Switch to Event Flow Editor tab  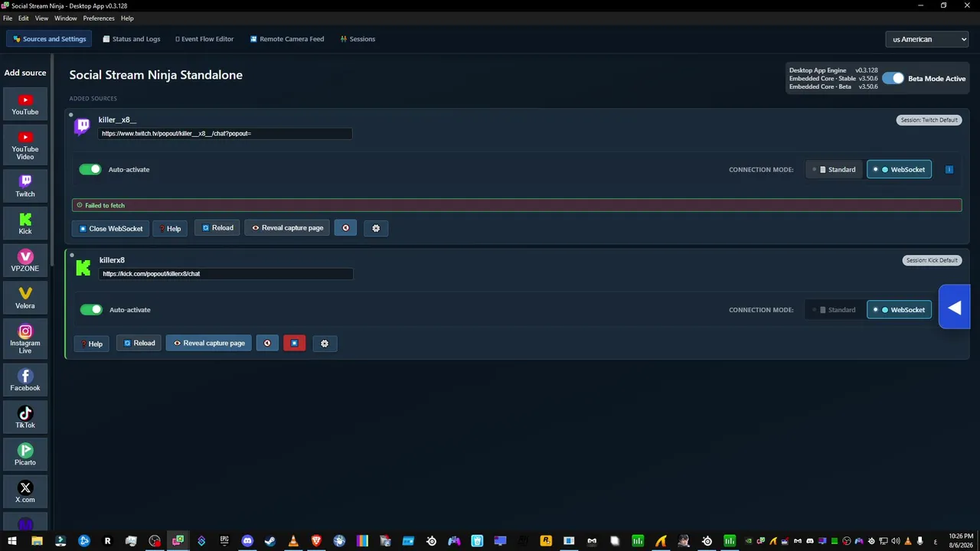[x=204, y=39]
